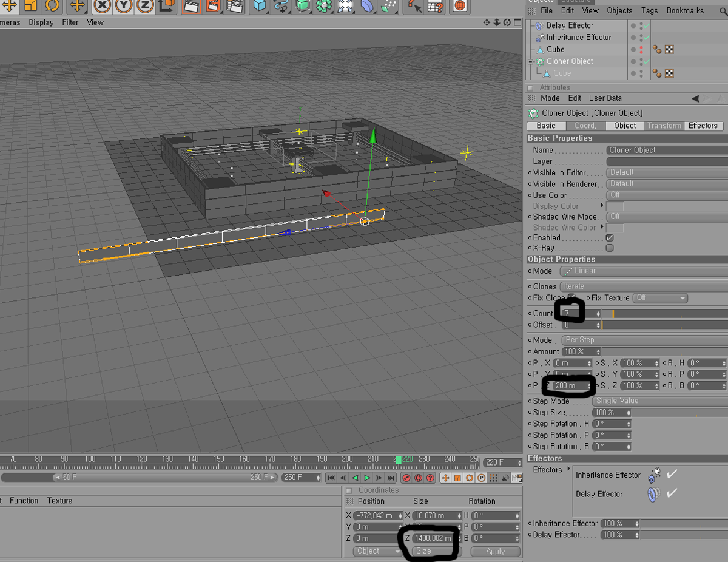Viewport: 728px width, 562px height.
Task: Open the Mode dropdown showing Per Step
Action: point(644,340)
